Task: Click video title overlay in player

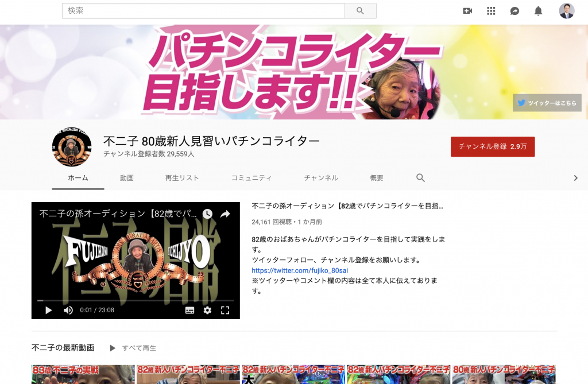Action: [x=118, y=214]
